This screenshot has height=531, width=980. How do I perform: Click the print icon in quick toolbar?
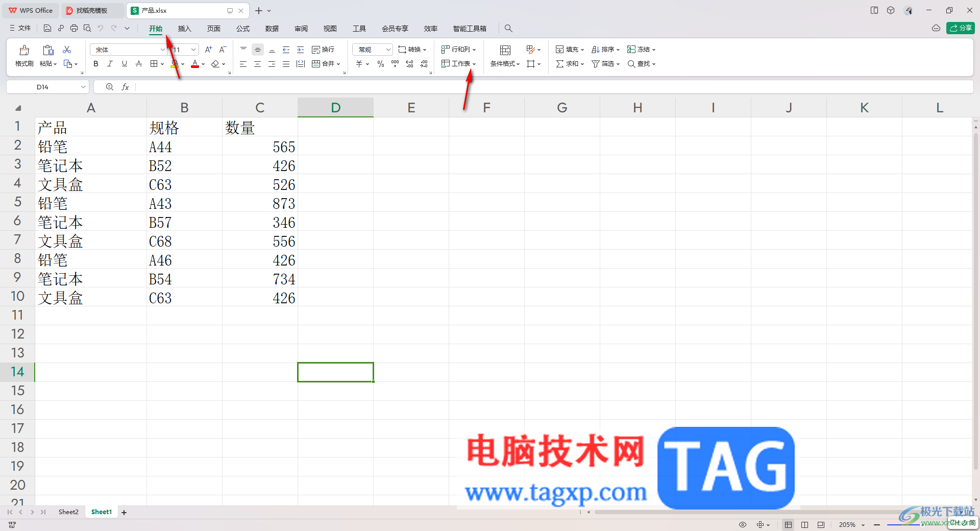coord(74,28)
